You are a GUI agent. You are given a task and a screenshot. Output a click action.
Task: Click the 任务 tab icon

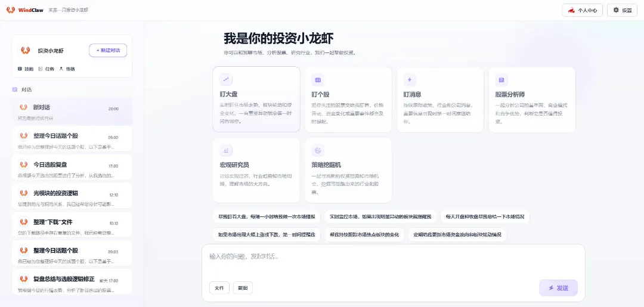tap(41, 69)
